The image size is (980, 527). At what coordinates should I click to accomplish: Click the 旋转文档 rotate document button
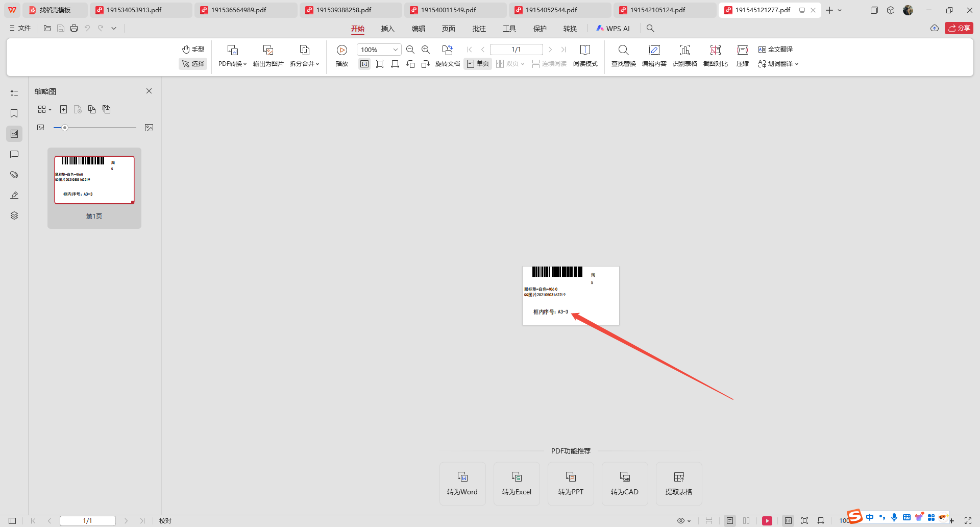point(448,56)
